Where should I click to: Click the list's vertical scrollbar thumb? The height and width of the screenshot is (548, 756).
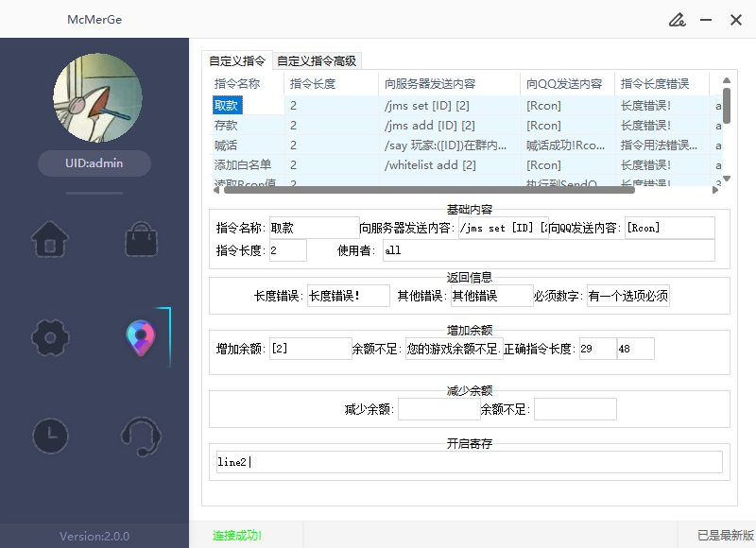pyautogui.click(x=727, y=106)
